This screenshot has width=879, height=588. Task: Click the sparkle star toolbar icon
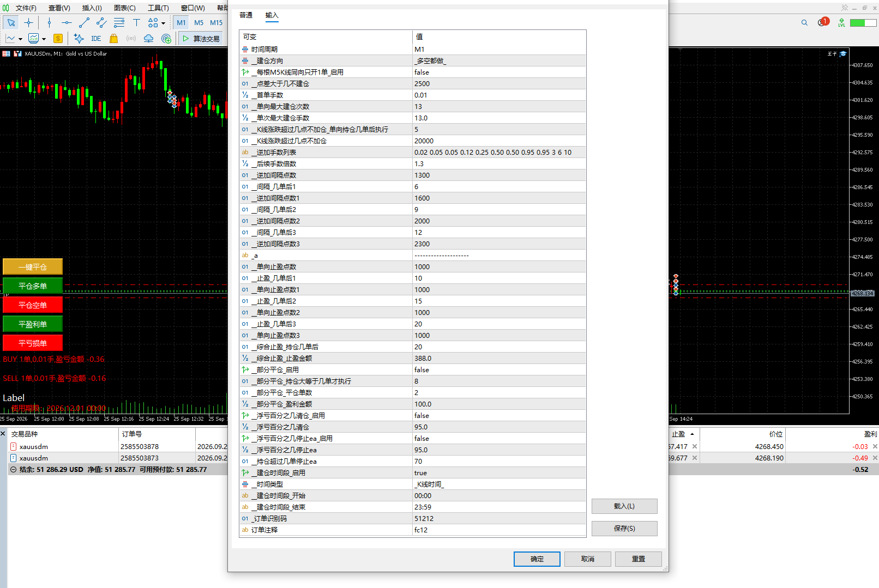click(79, 38)
